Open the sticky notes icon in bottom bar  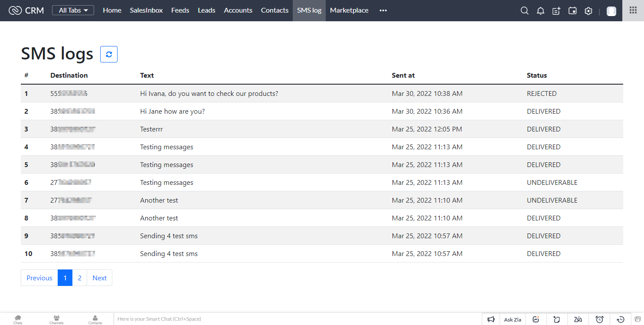(x=557, y=319)
